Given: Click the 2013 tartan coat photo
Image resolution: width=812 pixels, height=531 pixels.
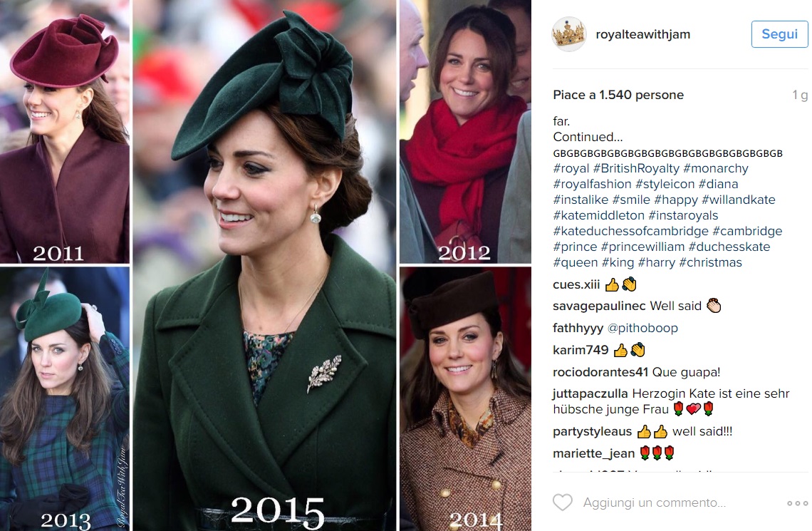Looking at the screenshot, I should tap(65, 399).
